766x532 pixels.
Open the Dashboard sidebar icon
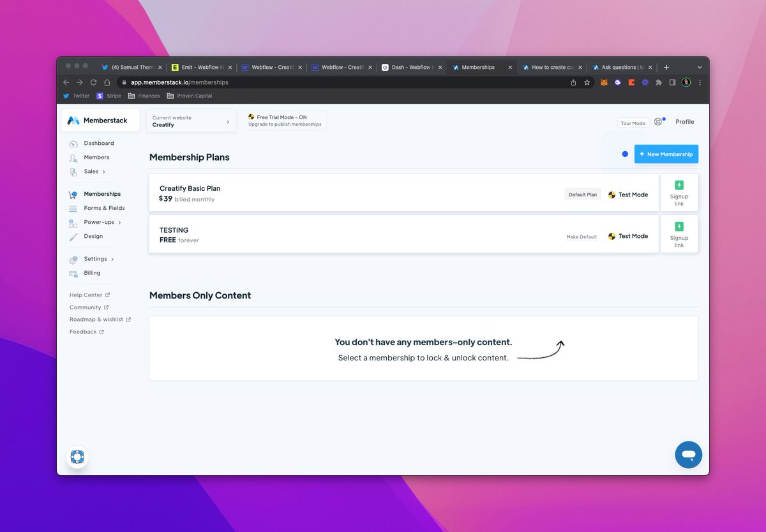pos(73,144)
